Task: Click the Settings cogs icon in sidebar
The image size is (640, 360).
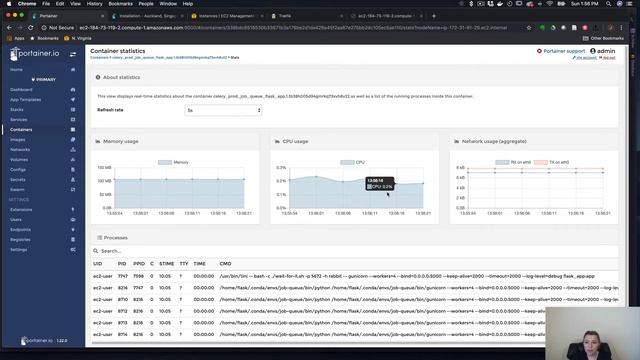Action: [73, 250]
